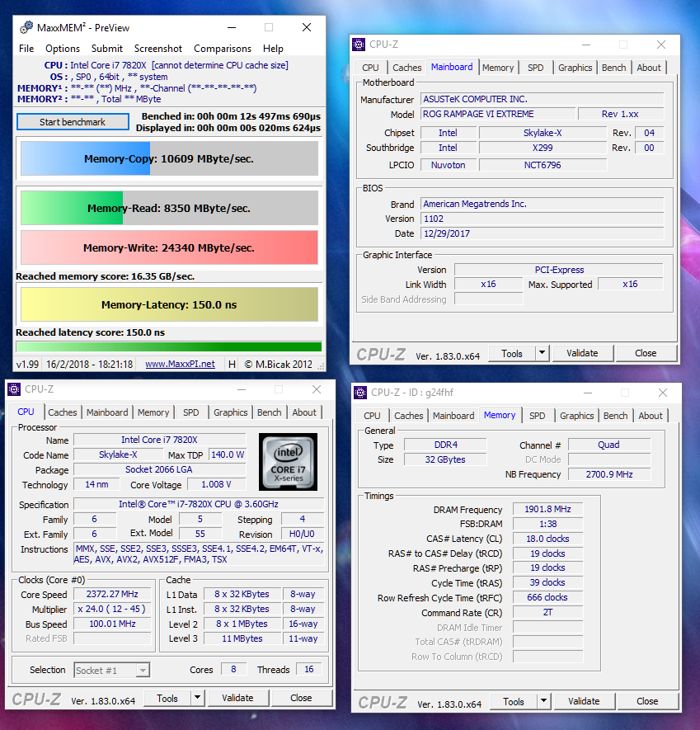
Task: Open Screenshot menu in MaxxMEM
Action: point(158,49)
